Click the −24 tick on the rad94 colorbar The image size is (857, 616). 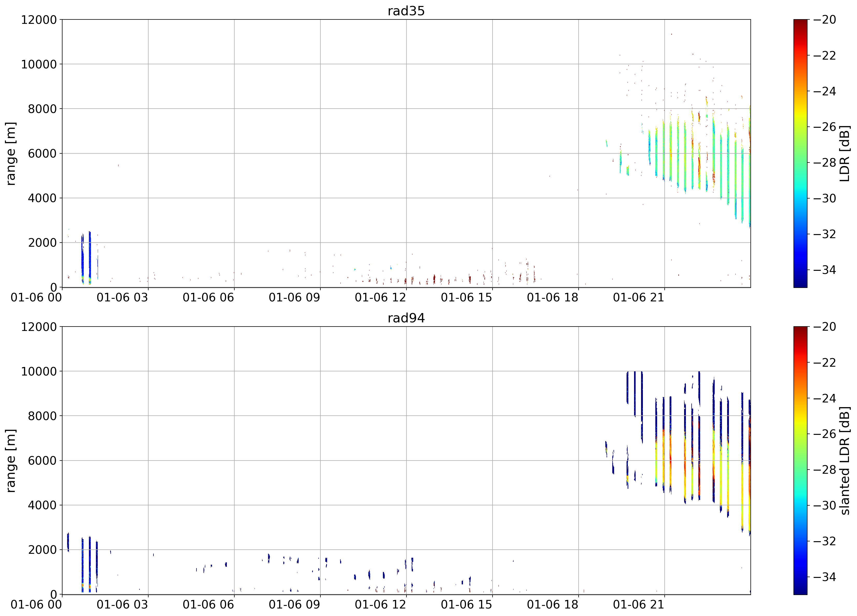coord(825,398)
